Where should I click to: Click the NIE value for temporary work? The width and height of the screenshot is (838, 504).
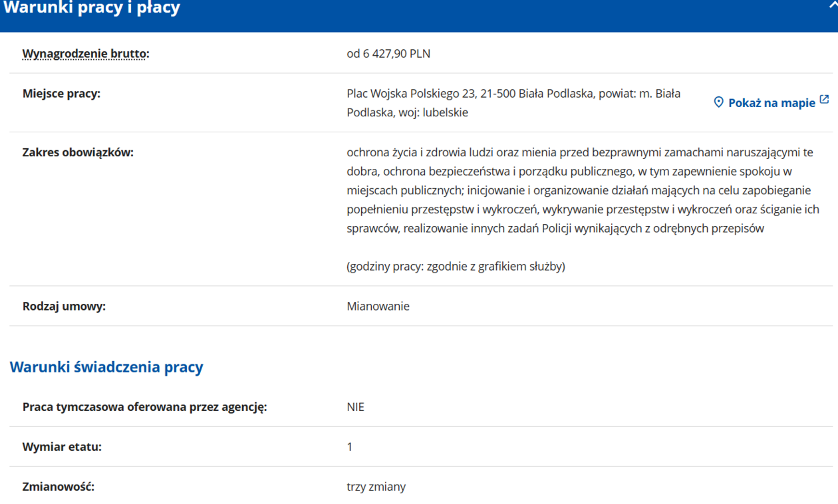coord(355,407)
